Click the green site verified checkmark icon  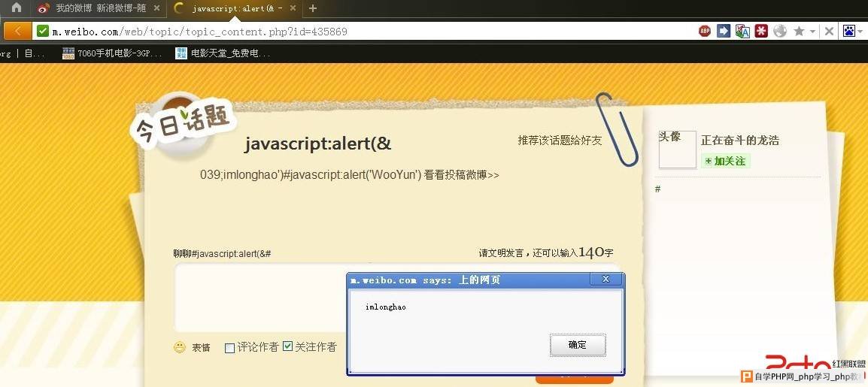(x=43, y=31)
